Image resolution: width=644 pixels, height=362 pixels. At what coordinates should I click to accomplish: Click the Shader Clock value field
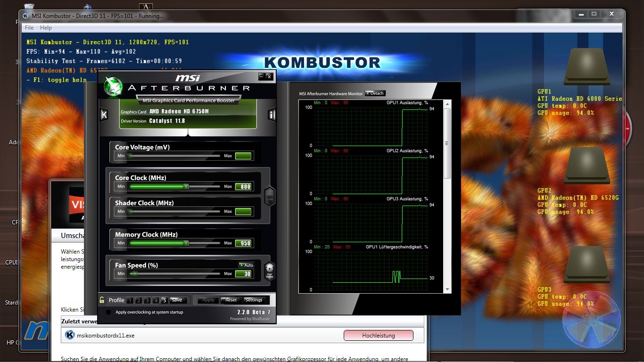pos(244,212)
